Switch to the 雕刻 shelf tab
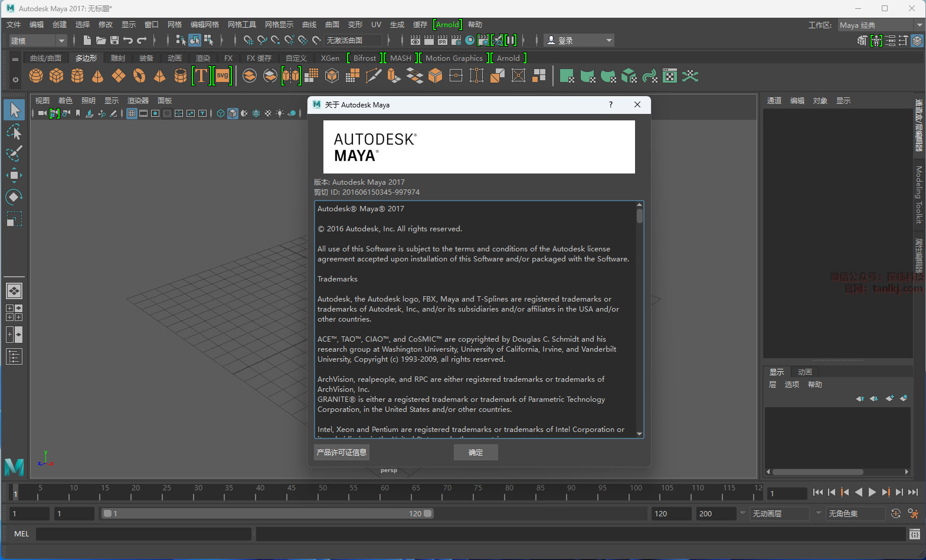 point(118,58)
